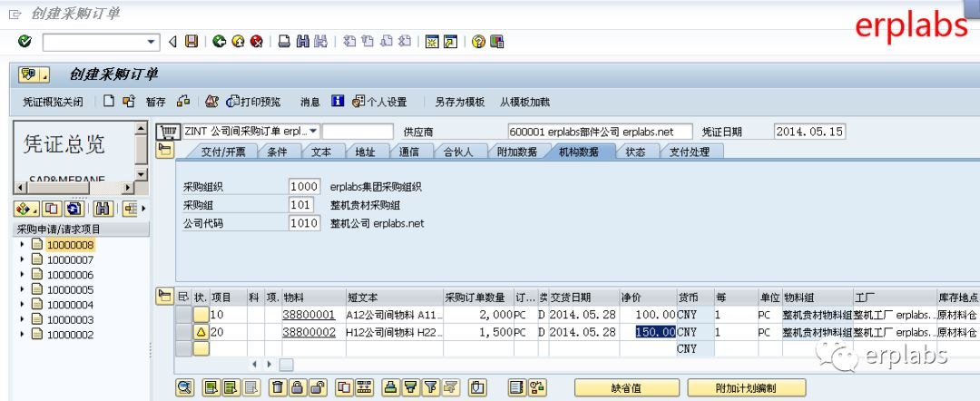Click the first Select all icon in the bottom toolbar

point(211,387)
